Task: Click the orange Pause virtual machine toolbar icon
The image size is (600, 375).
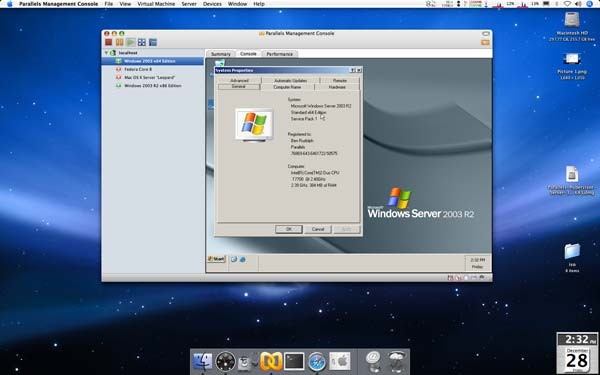Action: pyautogui.click(x=119, y=42)
